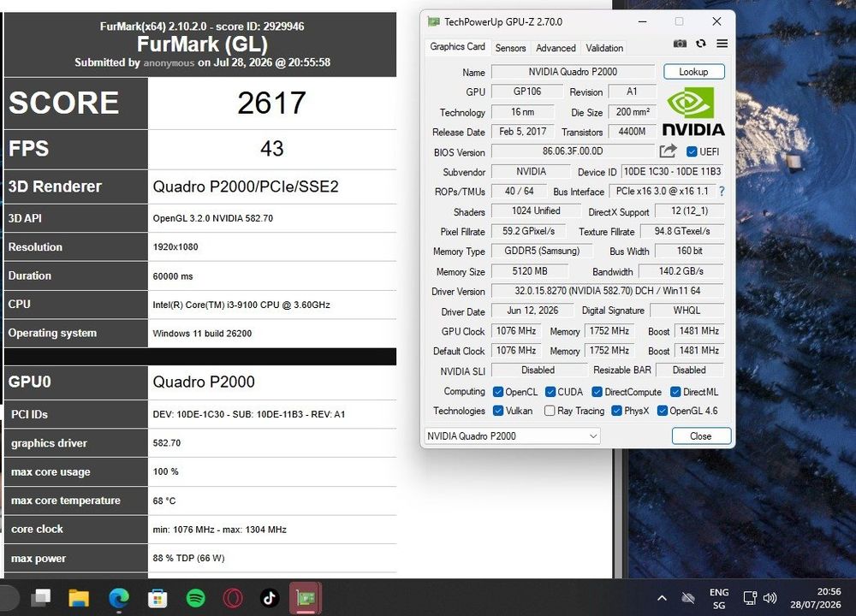The height and width of the screenshot is (616, 856).
Task: Open the volume control in system tray
Action: (770, 598)
